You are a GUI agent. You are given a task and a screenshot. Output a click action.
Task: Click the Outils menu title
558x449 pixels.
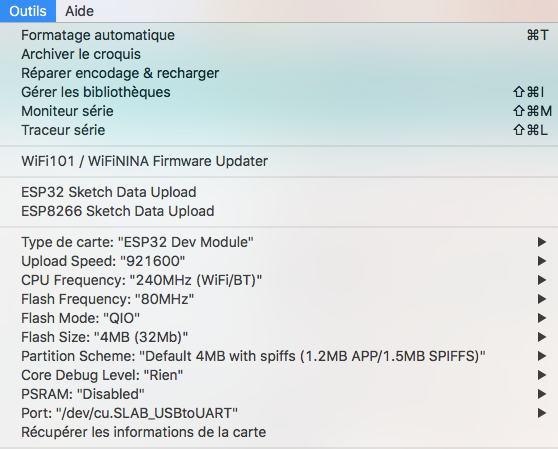[x=28, y=11]
